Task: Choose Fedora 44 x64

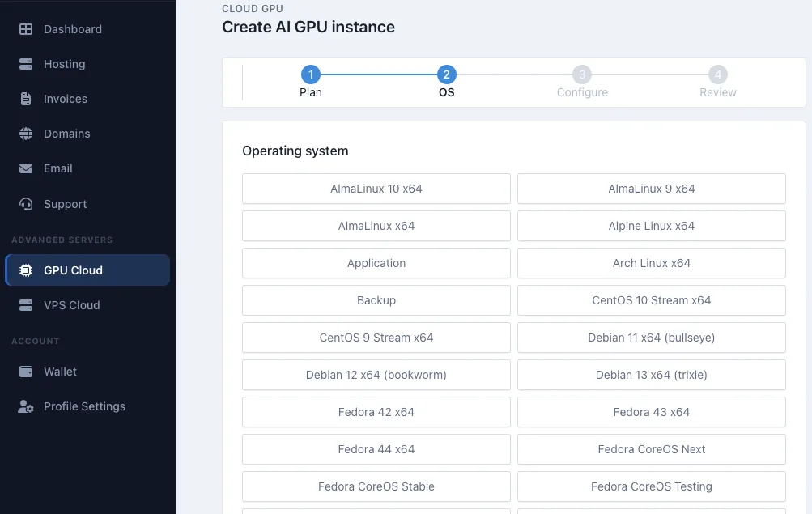Action: (x=376, y=449)
